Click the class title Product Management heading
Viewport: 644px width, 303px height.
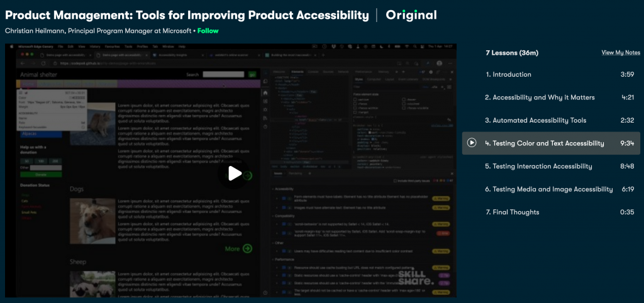[187, 15]
